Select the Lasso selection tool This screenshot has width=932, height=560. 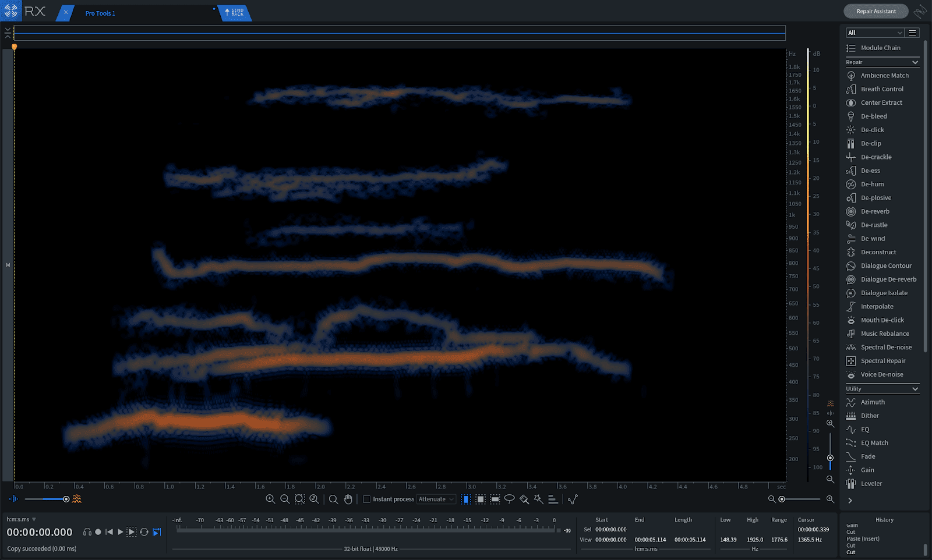point(509,499)
